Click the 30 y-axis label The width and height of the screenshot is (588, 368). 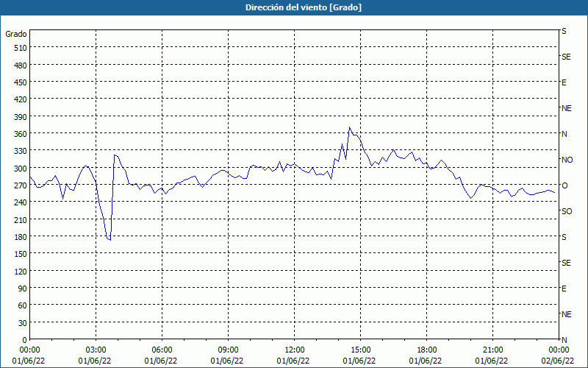(23, 323)
